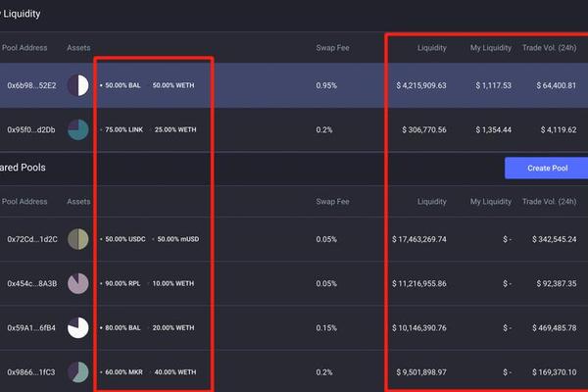The image size is (588, 392).
Task: Open pool address 0x454c...8A3B
Action: point(32,283)
